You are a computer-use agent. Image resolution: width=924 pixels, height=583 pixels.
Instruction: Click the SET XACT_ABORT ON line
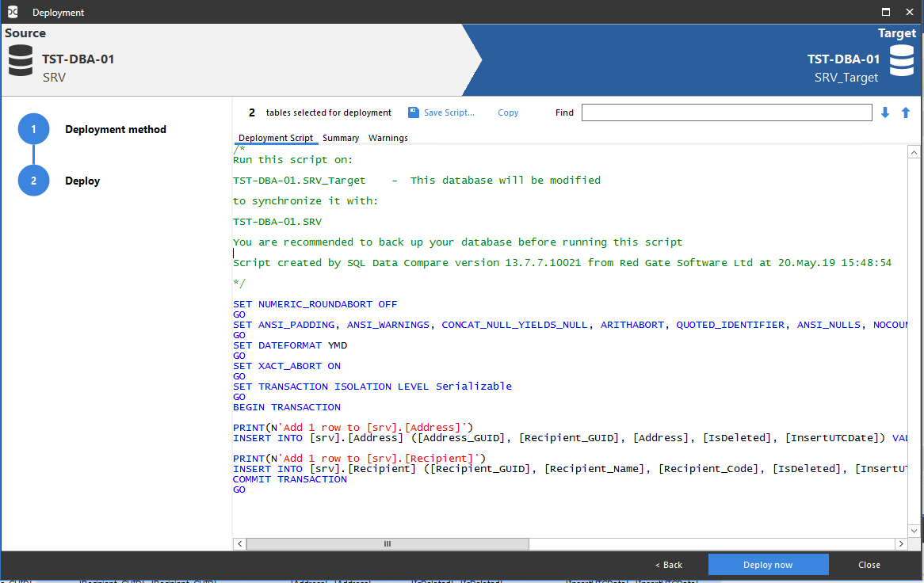tap(286, 366)
